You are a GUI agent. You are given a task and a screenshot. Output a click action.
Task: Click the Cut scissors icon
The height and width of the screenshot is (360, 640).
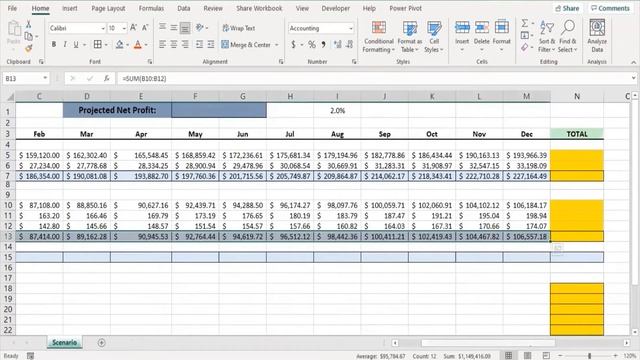[x=29, y=24]
